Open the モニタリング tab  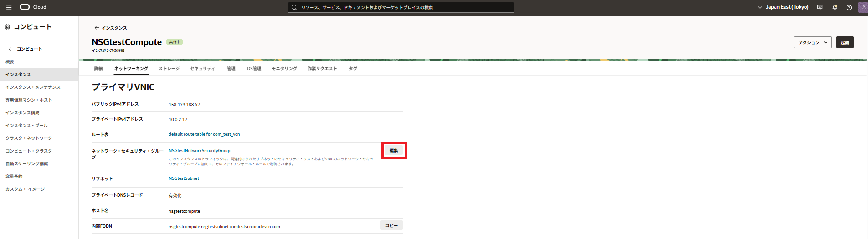284,69
